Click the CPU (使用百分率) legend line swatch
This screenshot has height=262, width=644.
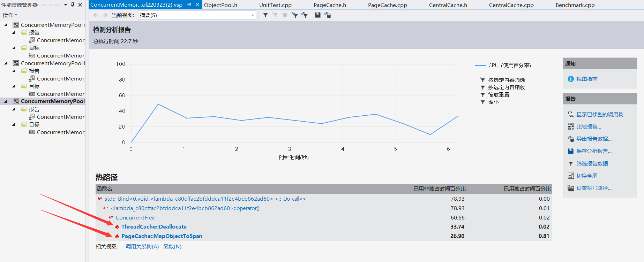pyautogui.click(x=480, y=65)
